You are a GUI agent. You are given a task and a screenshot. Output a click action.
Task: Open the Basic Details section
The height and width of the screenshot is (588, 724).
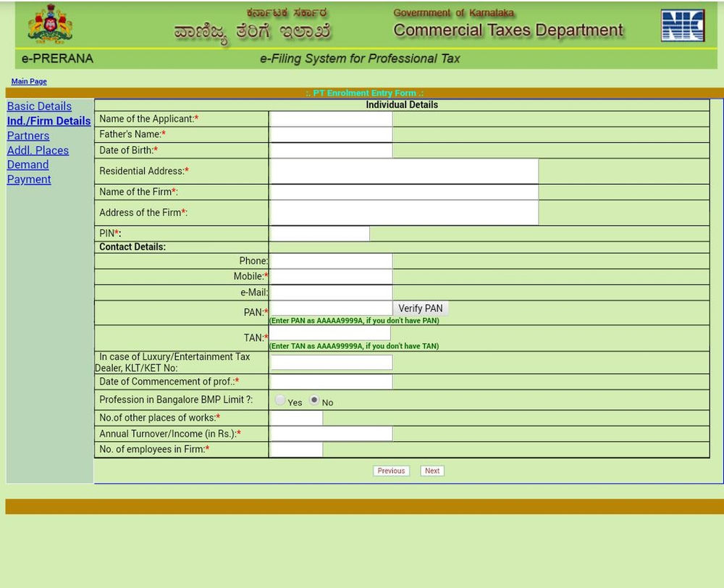point(39,106)
